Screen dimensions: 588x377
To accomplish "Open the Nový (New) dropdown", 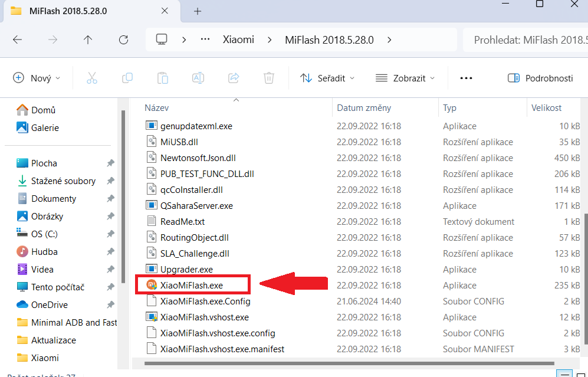I will coord(37,78).
